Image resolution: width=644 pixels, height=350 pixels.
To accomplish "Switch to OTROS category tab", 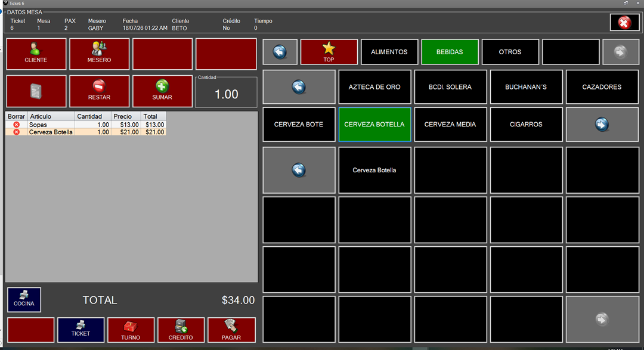I will point(510,52).
